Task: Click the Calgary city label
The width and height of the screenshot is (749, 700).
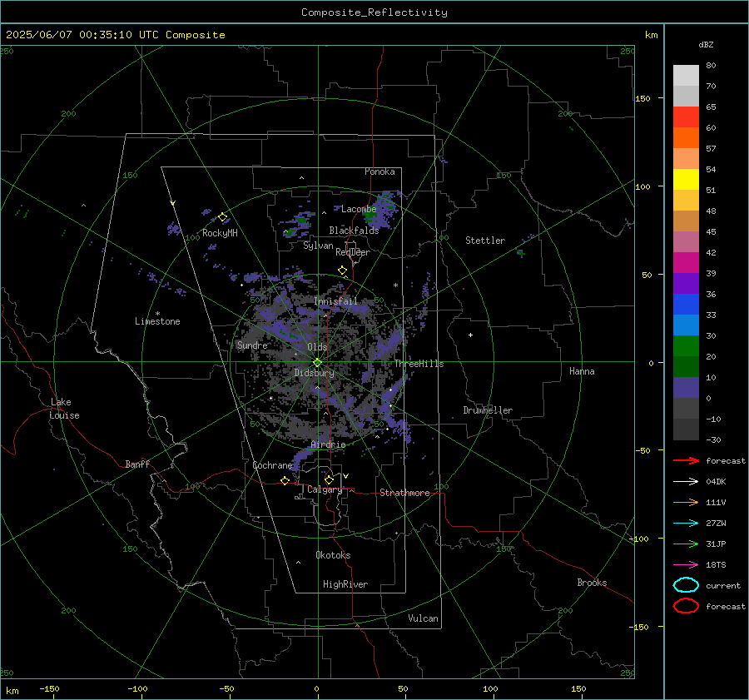Action: [325, 489]
